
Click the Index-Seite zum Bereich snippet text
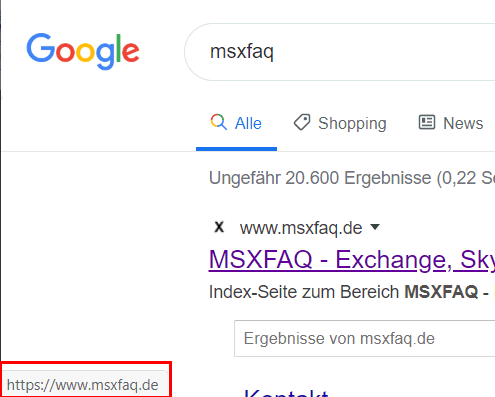(x=304, y=292)
